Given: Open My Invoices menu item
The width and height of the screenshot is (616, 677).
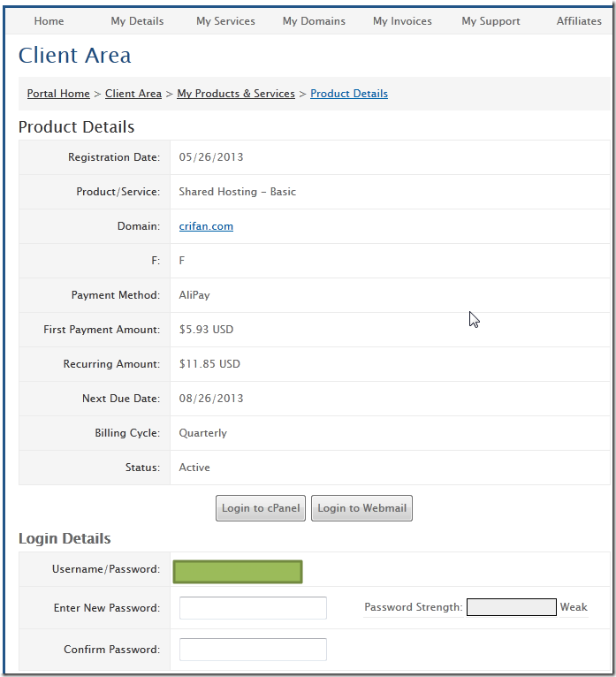Looking at the screenshot, I should (x=402, y=21).
